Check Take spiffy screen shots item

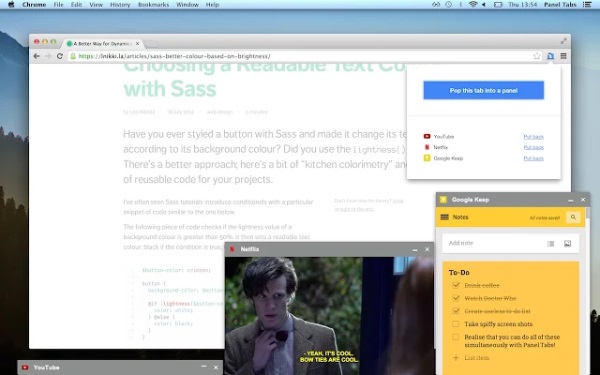point(456,324)
